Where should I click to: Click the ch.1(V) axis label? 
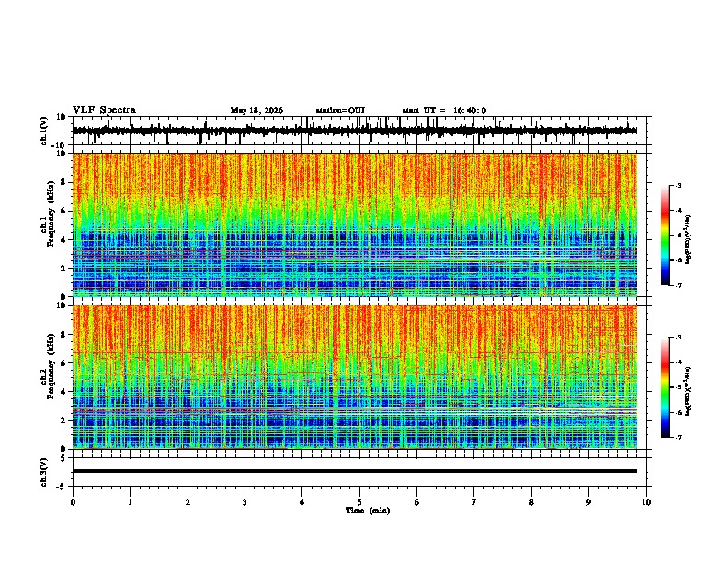pyautogui.click(x=44, y=131)
